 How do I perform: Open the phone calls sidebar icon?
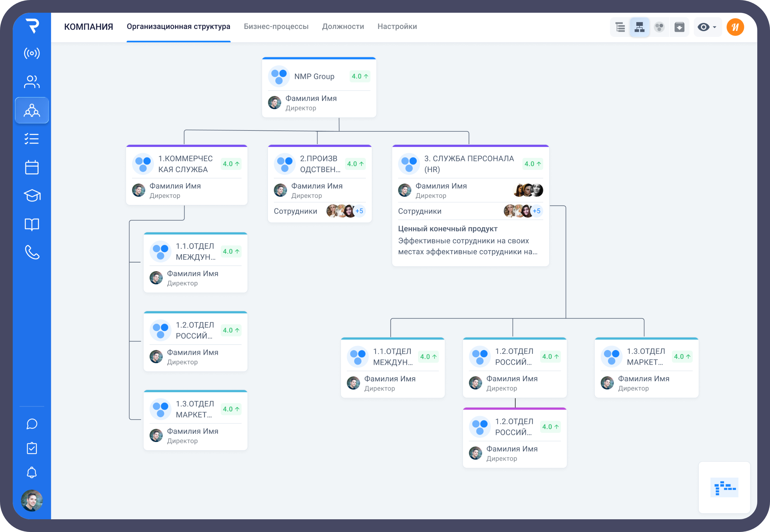[x=32, y=252]
